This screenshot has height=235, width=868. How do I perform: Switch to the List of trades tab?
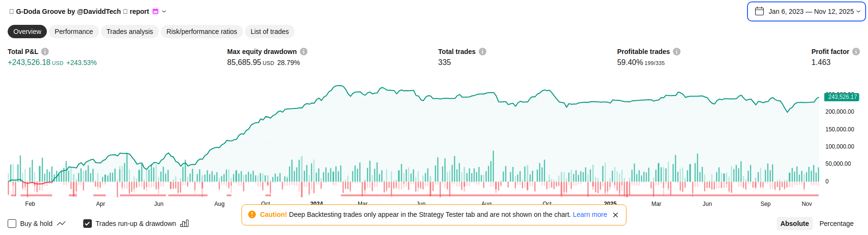click(269, 32)
